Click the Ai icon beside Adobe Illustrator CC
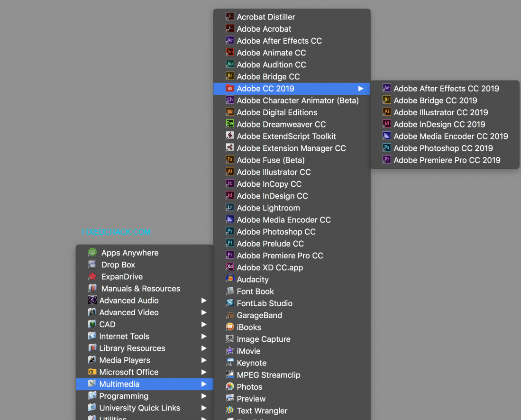The width and height of the screenshot is (521, 420). (x=229, y=172)
